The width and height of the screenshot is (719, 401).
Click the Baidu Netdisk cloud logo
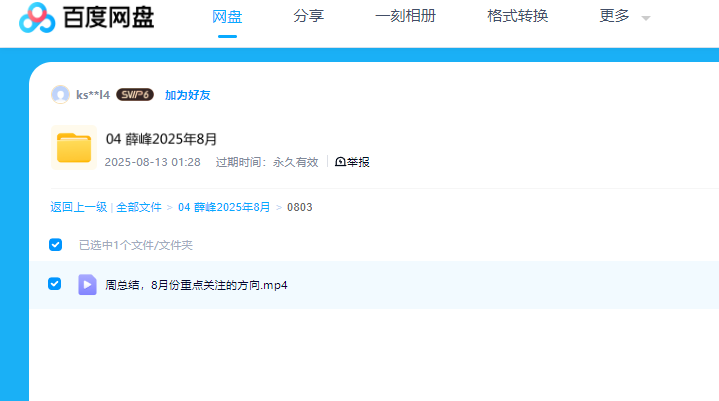(x=37, y=17)
